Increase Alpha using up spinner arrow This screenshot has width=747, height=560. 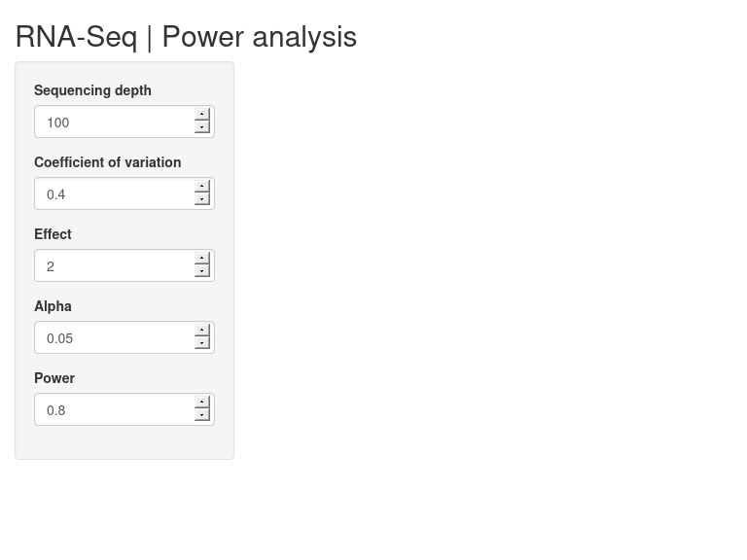tap(202, 330)
